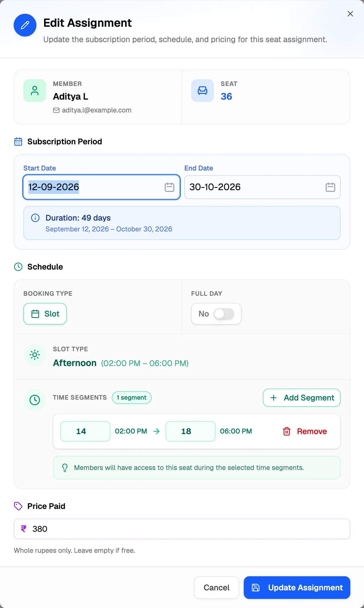The image size is (364, 608).
Task: Click the Subscription Period calendar icon
Action: pos(18,141)
